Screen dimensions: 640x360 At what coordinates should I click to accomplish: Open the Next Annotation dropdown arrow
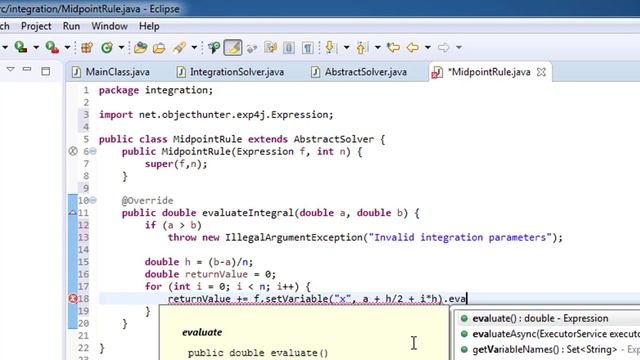pos(346,48)
